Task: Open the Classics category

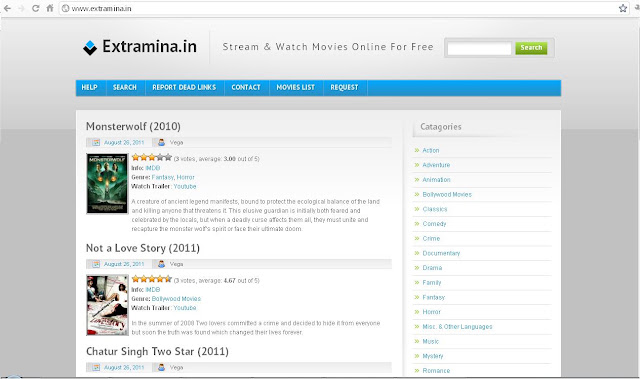Action: pyautogui.click(x=435, y=209)
